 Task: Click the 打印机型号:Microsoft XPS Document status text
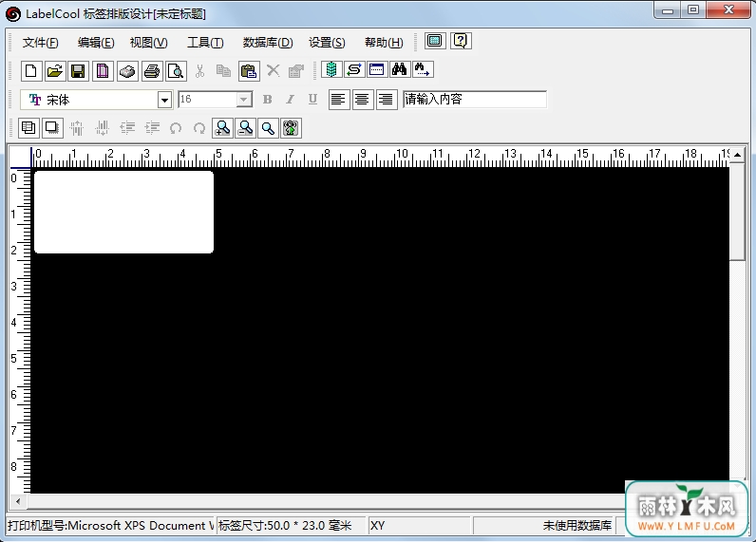click(110, 525)
